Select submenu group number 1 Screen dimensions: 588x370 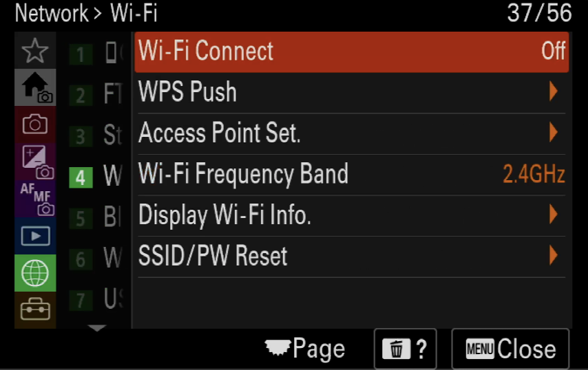(x=81, y=55)
